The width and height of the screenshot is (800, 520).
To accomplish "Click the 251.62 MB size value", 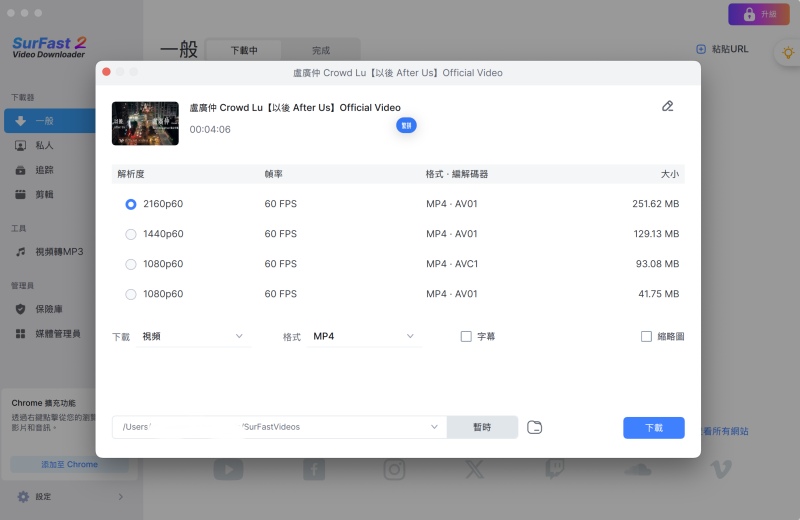I will tap(656, 204).
